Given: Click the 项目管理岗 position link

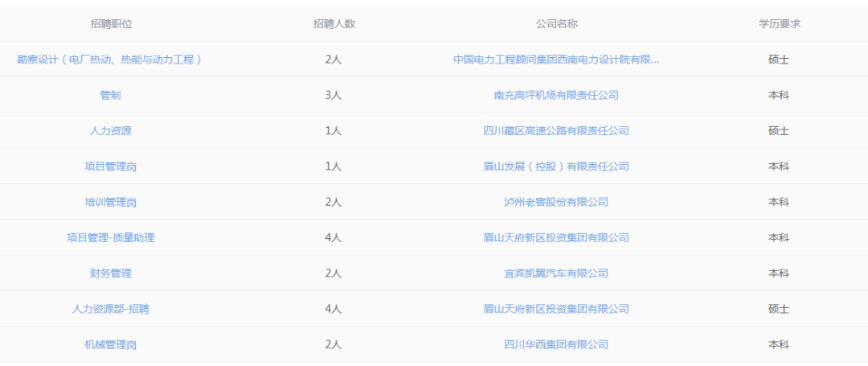Looking at the screenshot, I should pyautogui.click(x=110, y=167).
